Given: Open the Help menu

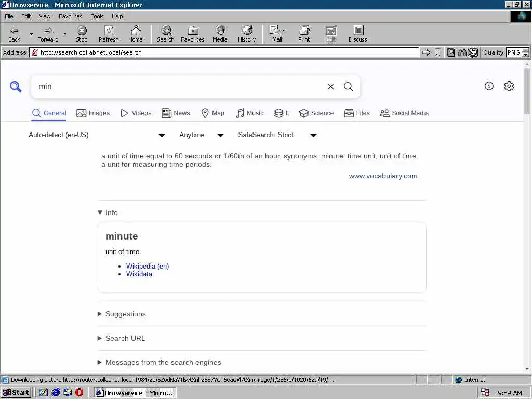Looking at the screenshot, I should (117, 16).
